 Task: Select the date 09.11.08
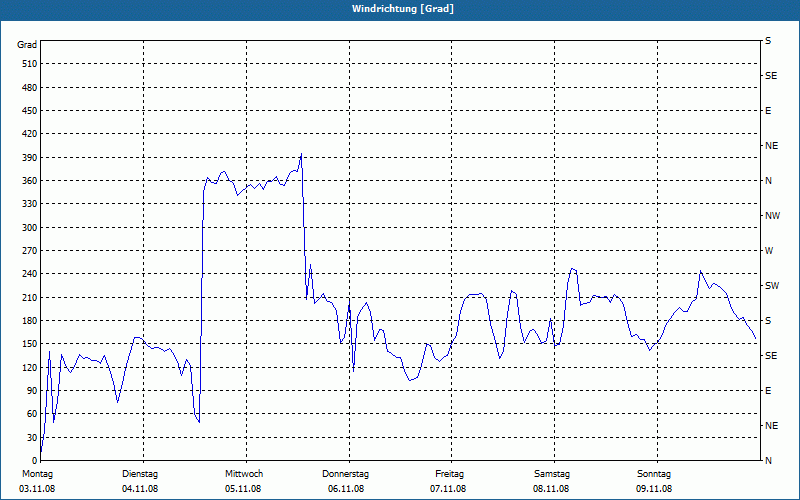[x=654, y=489]
